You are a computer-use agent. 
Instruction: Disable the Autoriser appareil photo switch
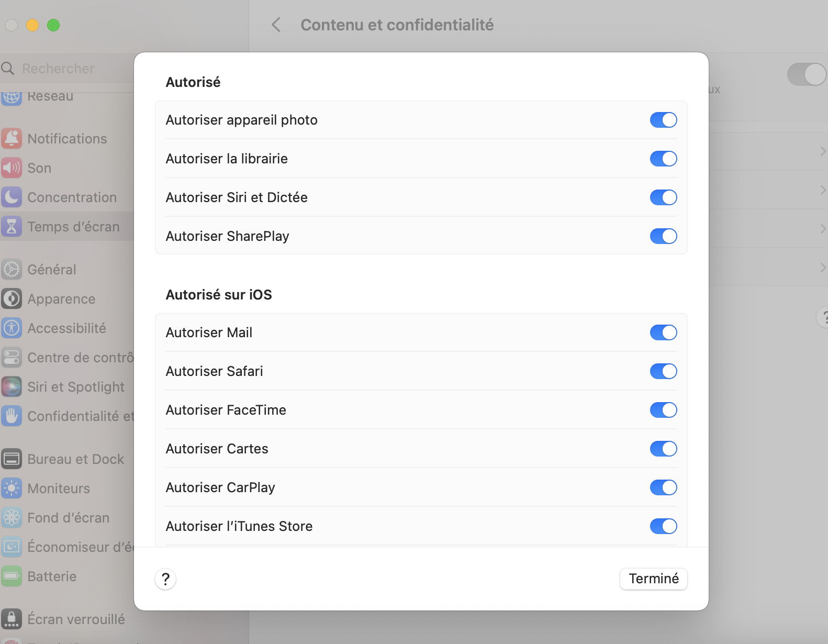click(x=663, y=120)
